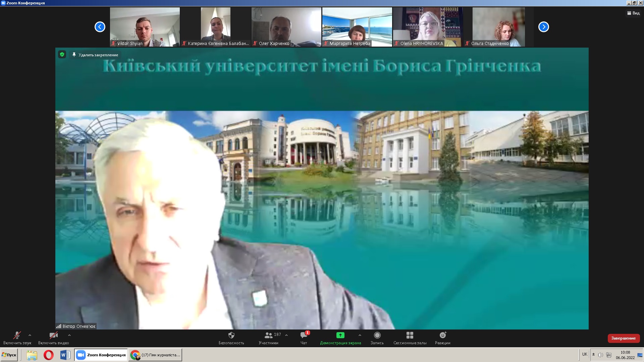The width and height of the screenshot is (644, 362).
Task: Open Opera browser from the taskbar
Action: [49, 355]
